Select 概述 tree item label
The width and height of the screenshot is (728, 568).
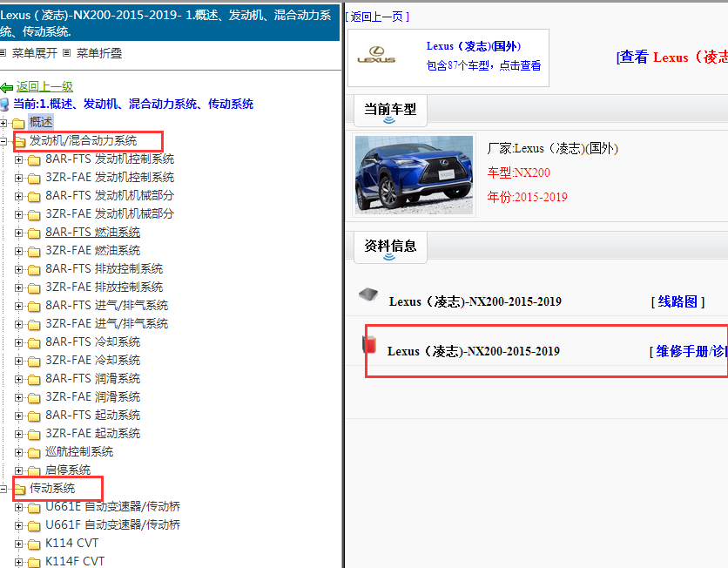[41, 122]
